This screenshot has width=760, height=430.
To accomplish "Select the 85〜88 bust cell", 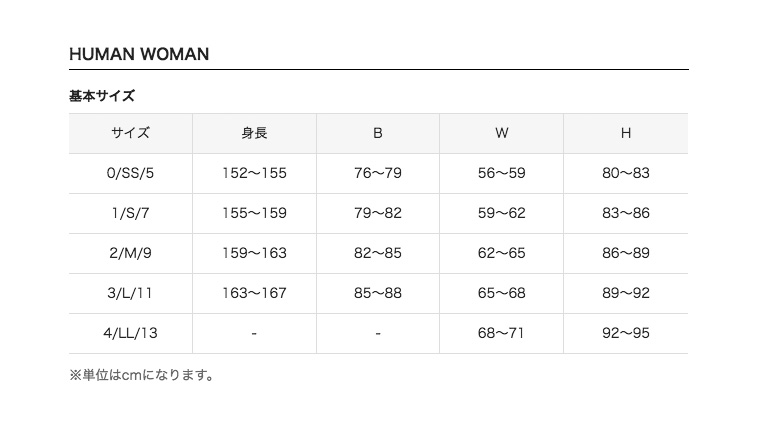I will click(x=378, y=293).
